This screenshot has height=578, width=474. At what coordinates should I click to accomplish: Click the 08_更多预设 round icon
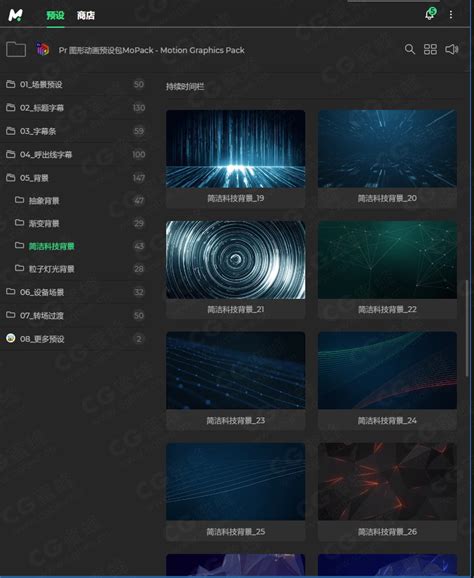[11, 338]
